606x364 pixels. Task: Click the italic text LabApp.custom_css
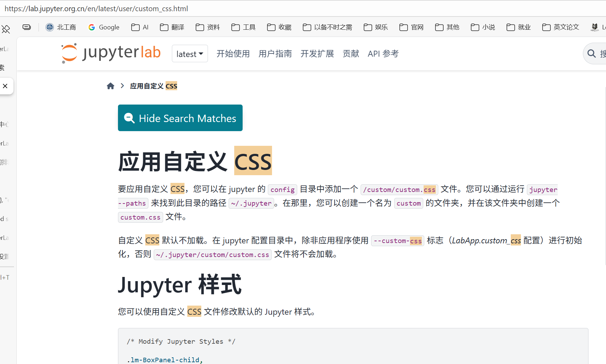click(x=486, y=241)
